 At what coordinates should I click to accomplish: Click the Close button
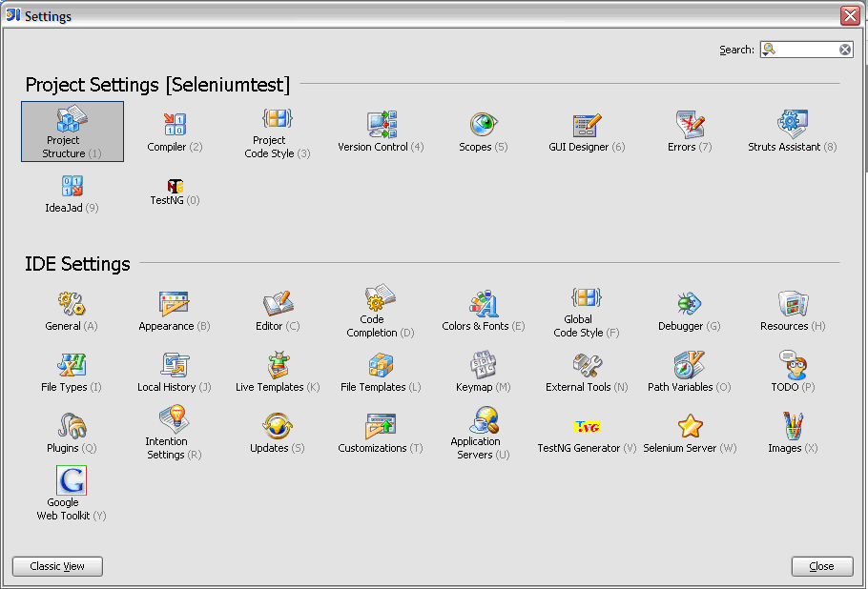822,566
